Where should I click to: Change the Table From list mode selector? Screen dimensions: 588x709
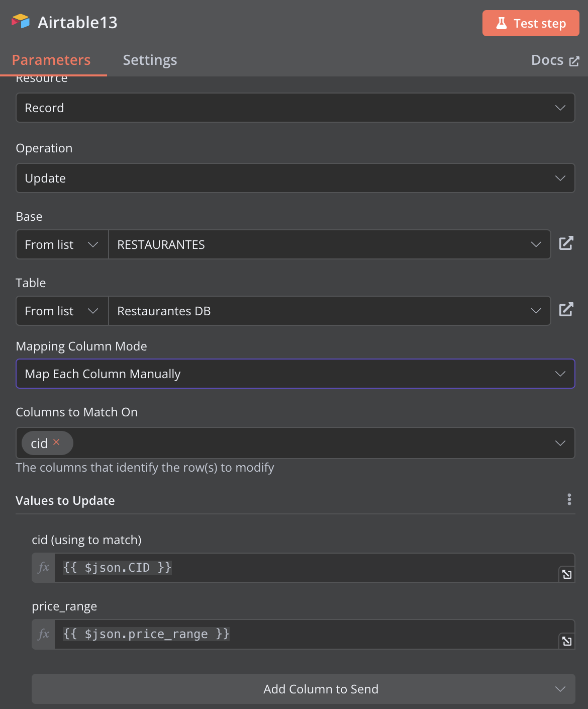coord(62,311)
